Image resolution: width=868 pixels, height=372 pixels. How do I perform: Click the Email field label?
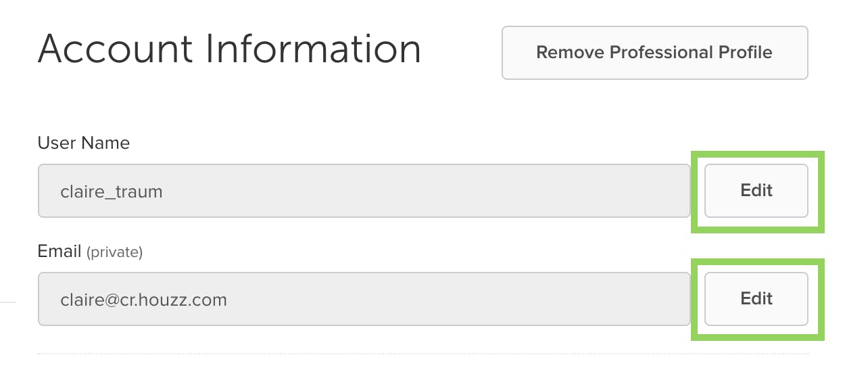click(x=59, y=252)
